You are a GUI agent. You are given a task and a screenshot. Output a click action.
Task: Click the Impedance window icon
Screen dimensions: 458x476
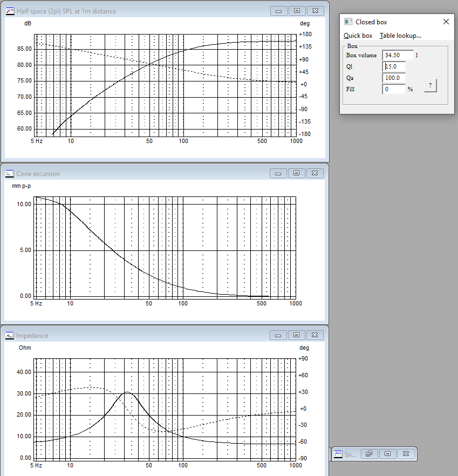(10, 336)
